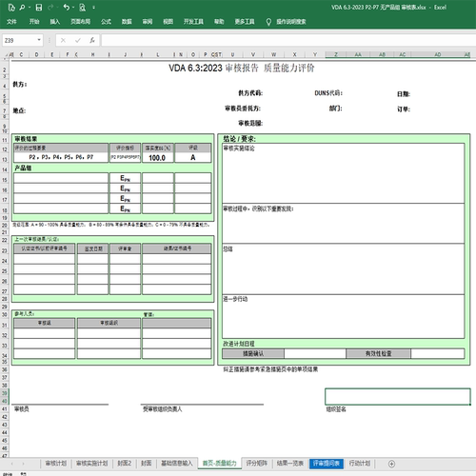Viewport: 476px width, 476px height.
Task: Click the search magnifier icon in quick access toolbar
Action: 22,8
